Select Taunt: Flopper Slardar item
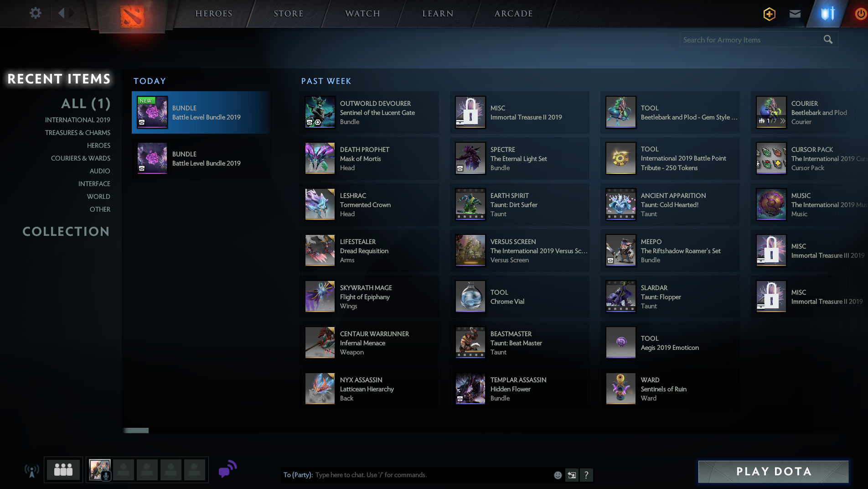 670,297
